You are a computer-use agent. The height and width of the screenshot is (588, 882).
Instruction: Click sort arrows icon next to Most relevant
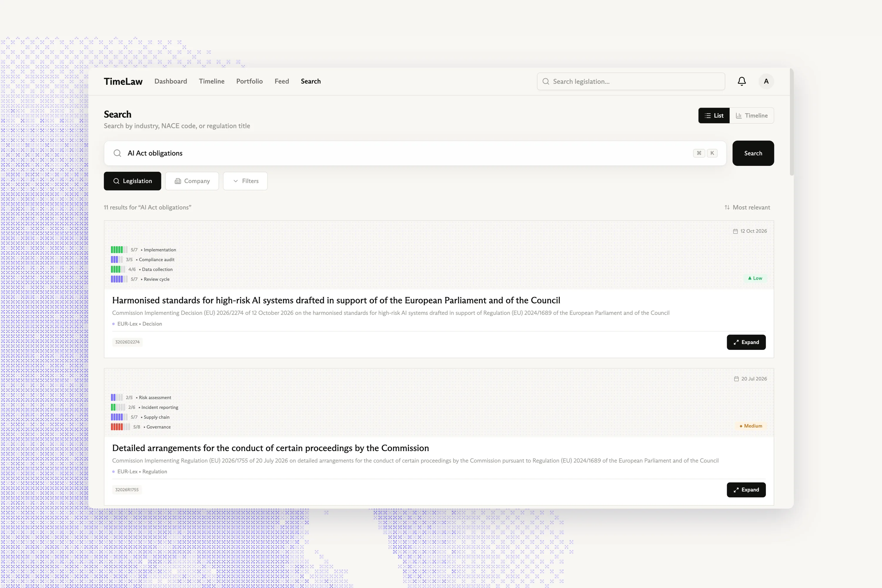coord(727,207)
